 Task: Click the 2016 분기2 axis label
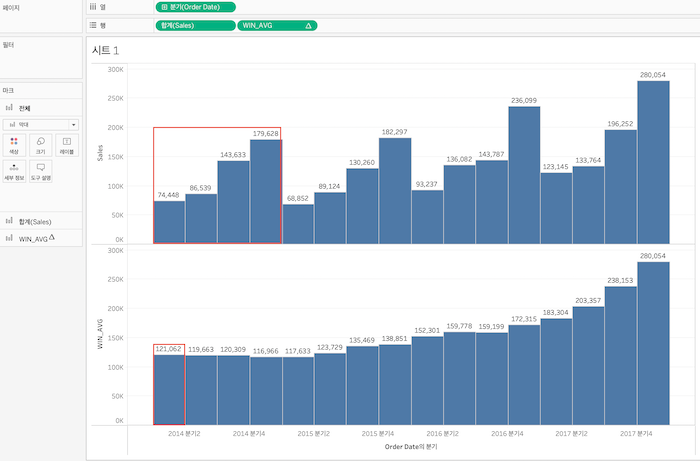pyautogui.click(x=442, y=433)
